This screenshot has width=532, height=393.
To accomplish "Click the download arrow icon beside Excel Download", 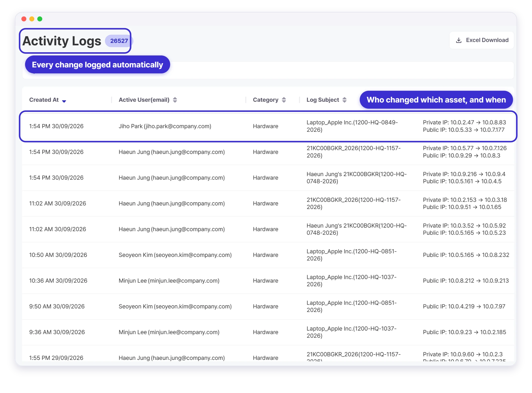I will click(459, 40).
